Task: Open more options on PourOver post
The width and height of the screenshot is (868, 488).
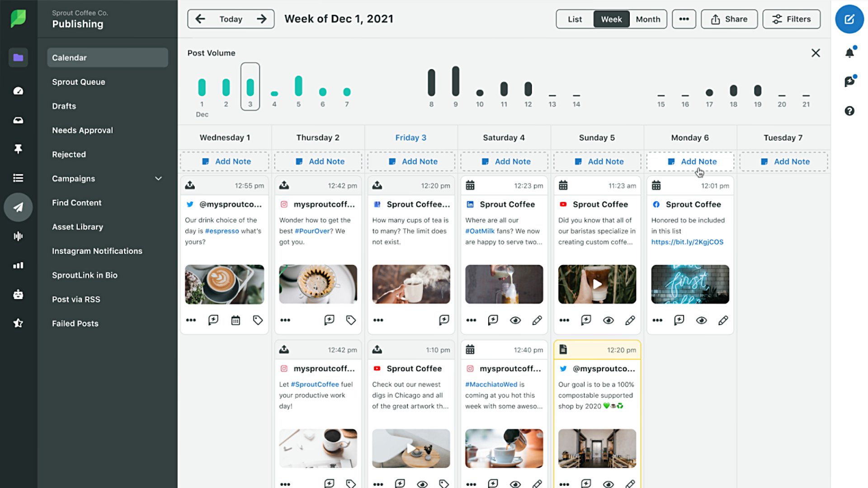Action: coord(285,320)
